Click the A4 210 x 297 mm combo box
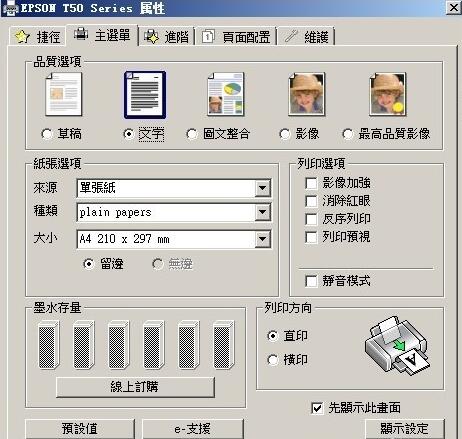The height and width of the screenshot is (439, 462). [x=174, y=239]
